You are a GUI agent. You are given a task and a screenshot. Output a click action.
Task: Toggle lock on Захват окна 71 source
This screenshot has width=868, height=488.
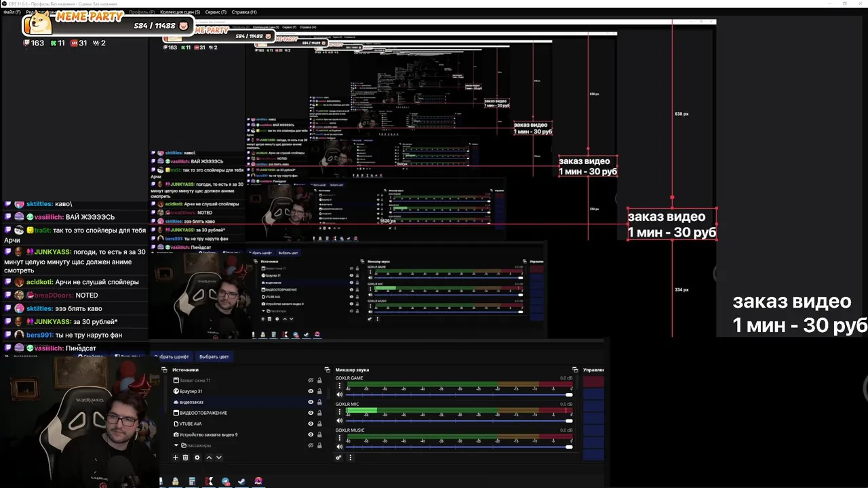[x=319, y=381]
